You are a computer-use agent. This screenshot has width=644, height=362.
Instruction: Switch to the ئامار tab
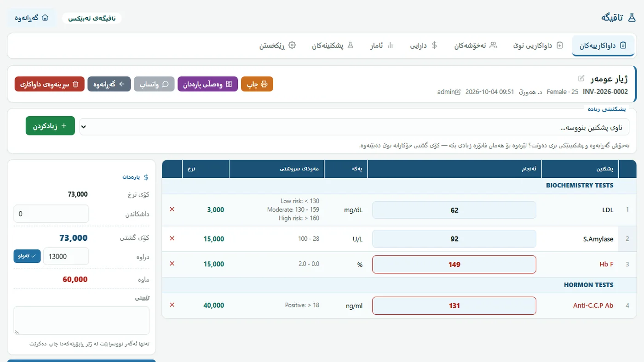pos(382,45)
